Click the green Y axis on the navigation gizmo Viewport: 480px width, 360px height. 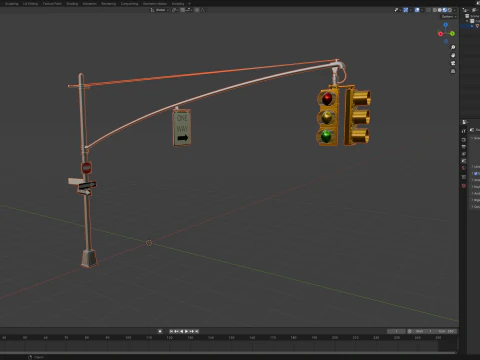point(452,33)
